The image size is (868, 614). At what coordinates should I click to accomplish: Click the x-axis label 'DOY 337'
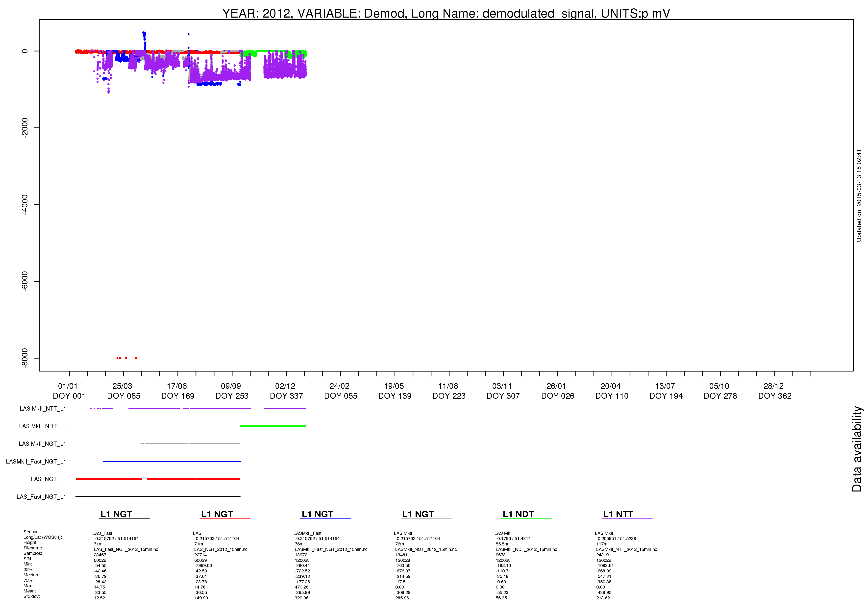click(x=286, y=396)
